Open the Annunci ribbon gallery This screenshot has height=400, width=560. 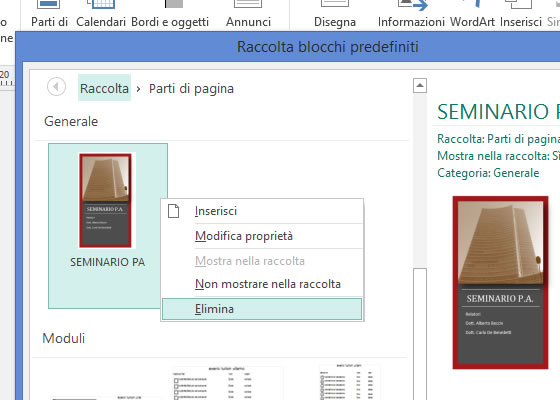point(248,14)
